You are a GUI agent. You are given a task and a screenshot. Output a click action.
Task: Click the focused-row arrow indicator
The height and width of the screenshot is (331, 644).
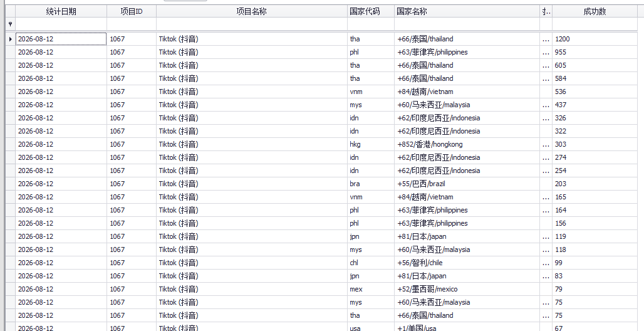pos(10,39)
